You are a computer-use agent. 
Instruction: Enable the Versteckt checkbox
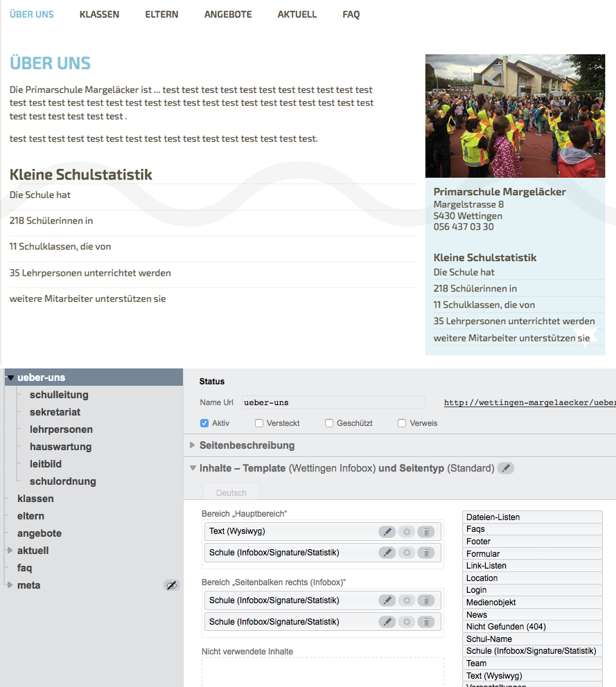pyautogui.click(x=259, y=423)
